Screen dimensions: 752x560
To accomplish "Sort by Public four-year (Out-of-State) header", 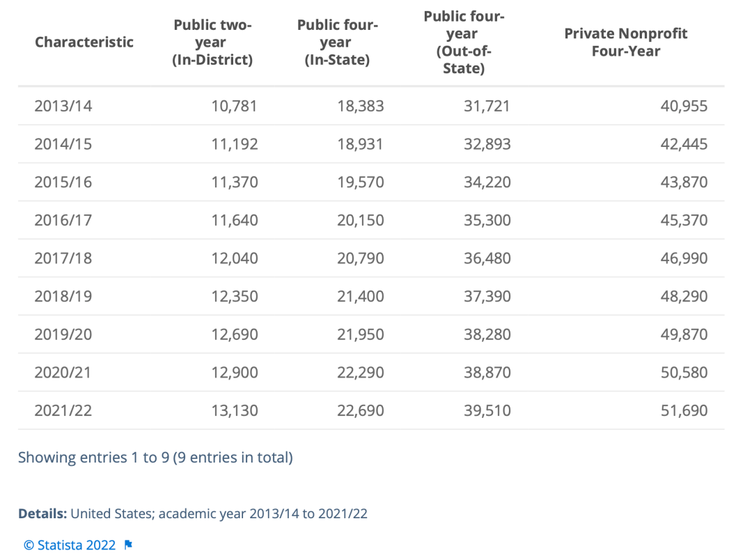I will [464, 42].
